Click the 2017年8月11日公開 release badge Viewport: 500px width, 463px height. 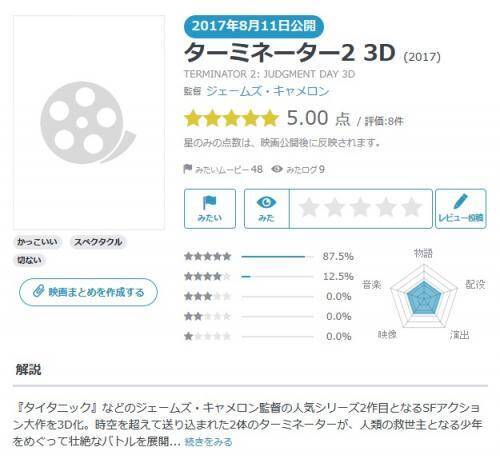(x=254, y=26)
